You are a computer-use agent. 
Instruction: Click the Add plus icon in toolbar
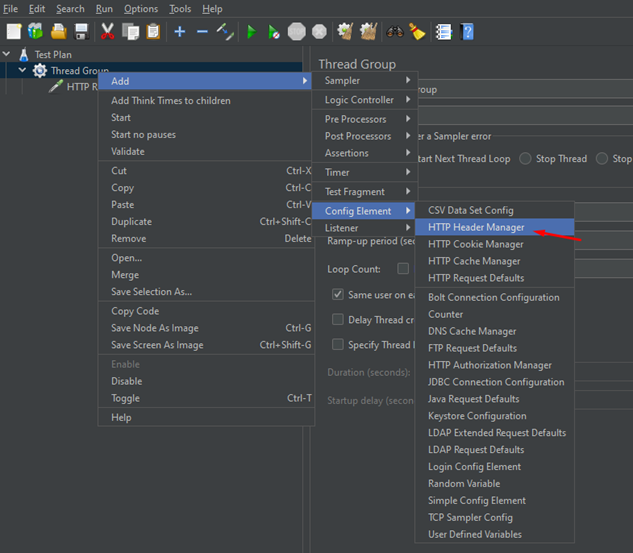pos(180,32)
